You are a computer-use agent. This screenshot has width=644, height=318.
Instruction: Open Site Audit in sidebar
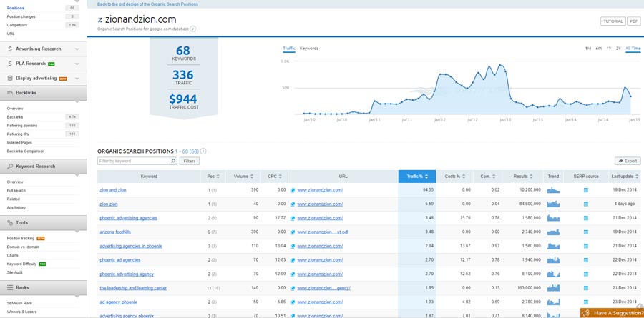(x=15, y=272)
